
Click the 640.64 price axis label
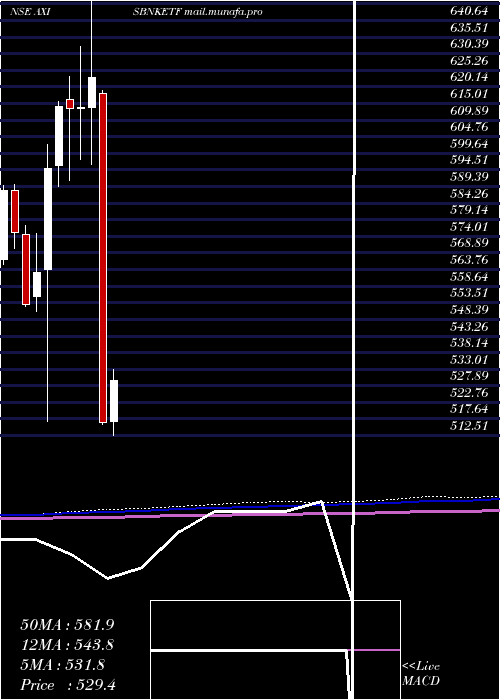click(x=468, y=12)
